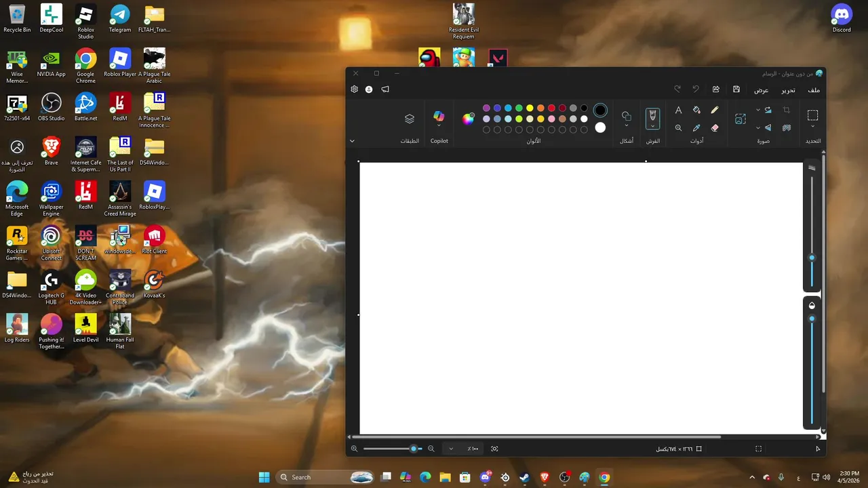Click the Rotate image icon

click(x=768, y=110)
